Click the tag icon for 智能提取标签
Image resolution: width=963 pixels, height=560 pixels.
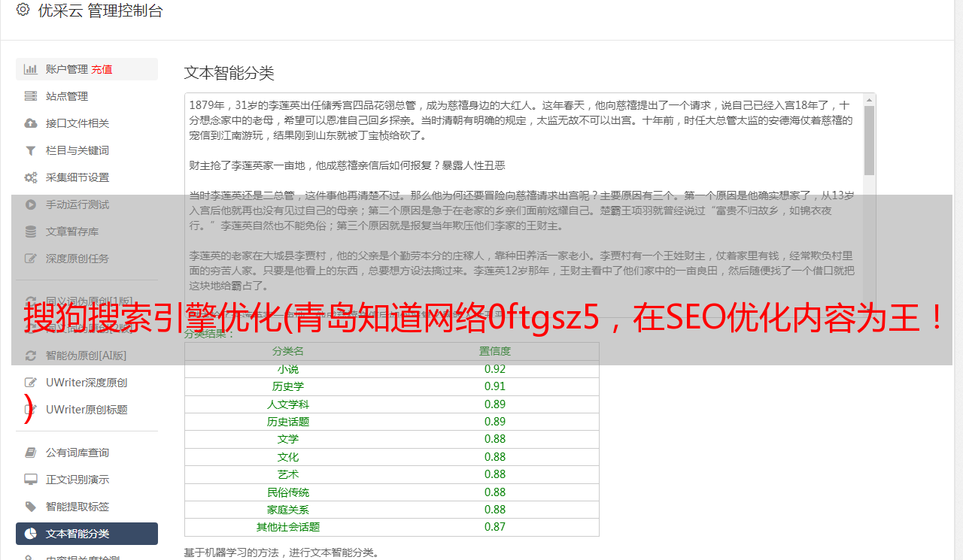point(31,507)
